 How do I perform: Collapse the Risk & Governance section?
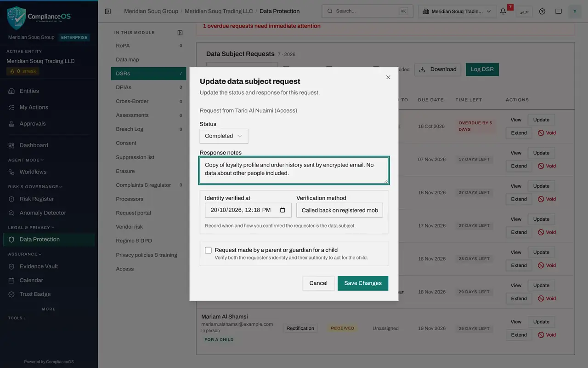(35, 187)
